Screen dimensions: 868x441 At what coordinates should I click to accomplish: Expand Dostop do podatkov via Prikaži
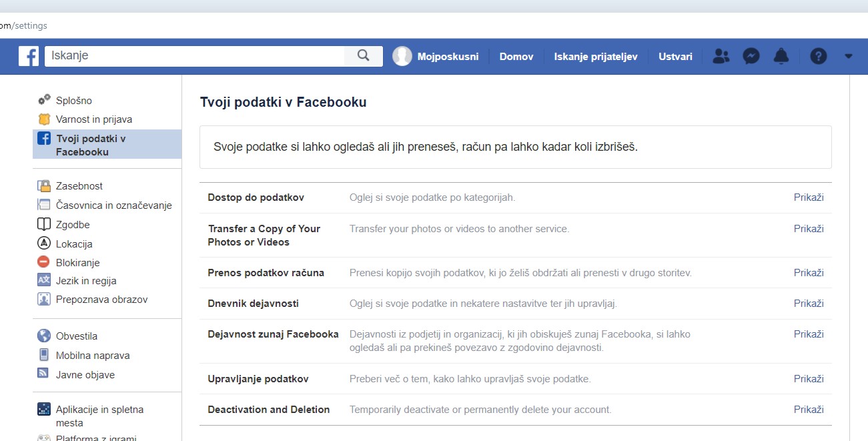tap(808, 197)
